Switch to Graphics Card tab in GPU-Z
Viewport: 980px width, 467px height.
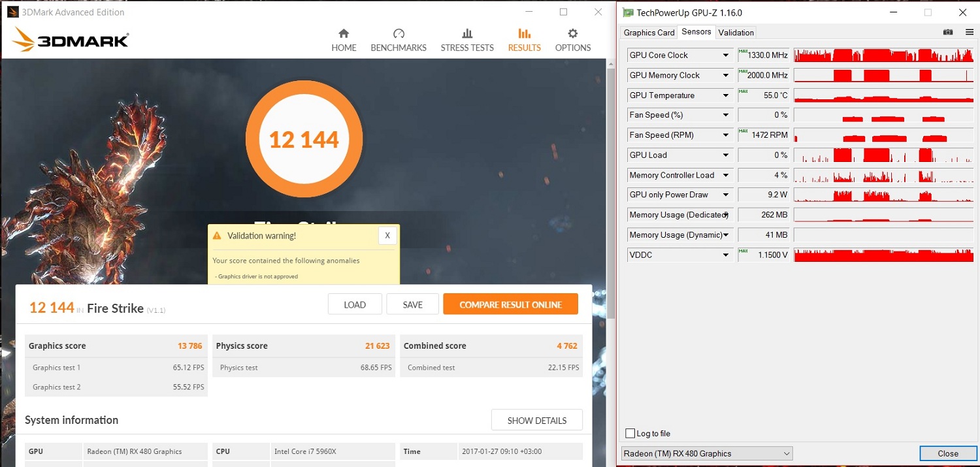pos(649,33)
